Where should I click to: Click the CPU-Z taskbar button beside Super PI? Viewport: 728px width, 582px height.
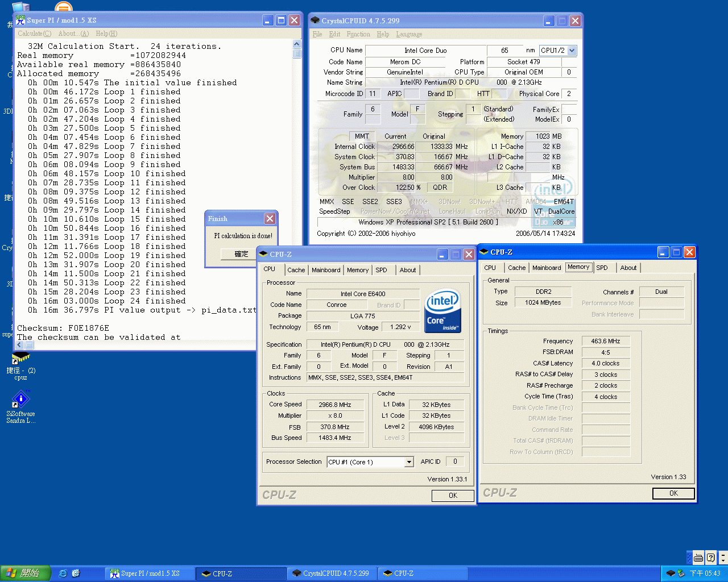pyautogui.click(x=241, y=573)
